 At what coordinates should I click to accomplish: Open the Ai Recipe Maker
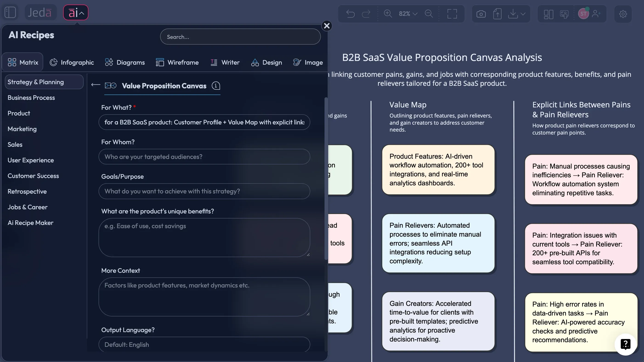coord(30,223)
